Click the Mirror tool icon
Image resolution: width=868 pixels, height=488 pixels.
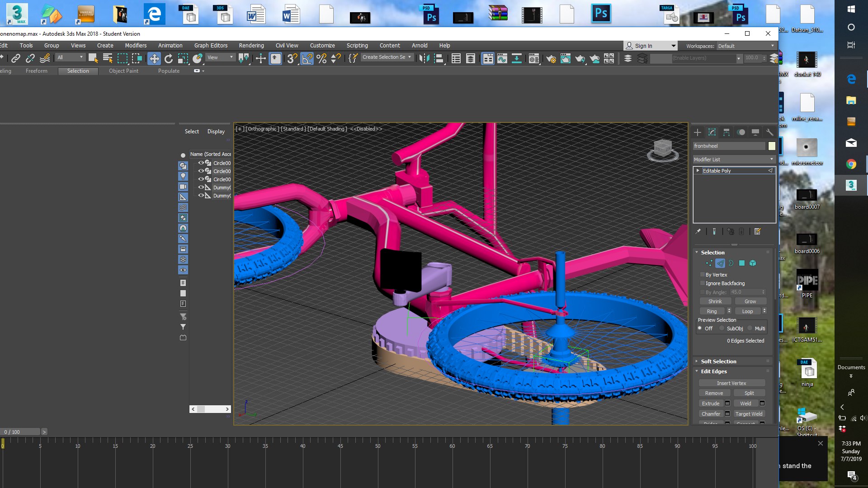point(424,58)
